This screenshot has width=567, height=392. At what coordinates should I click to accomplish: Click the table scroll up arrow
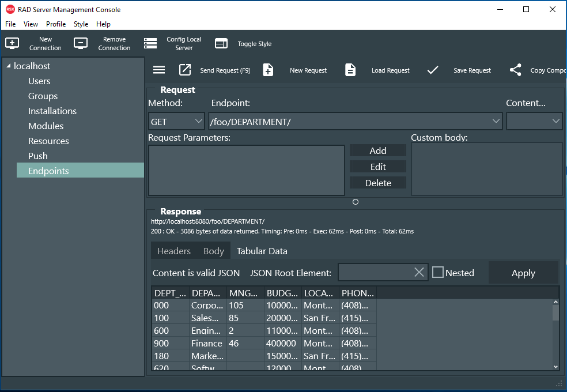556,302
